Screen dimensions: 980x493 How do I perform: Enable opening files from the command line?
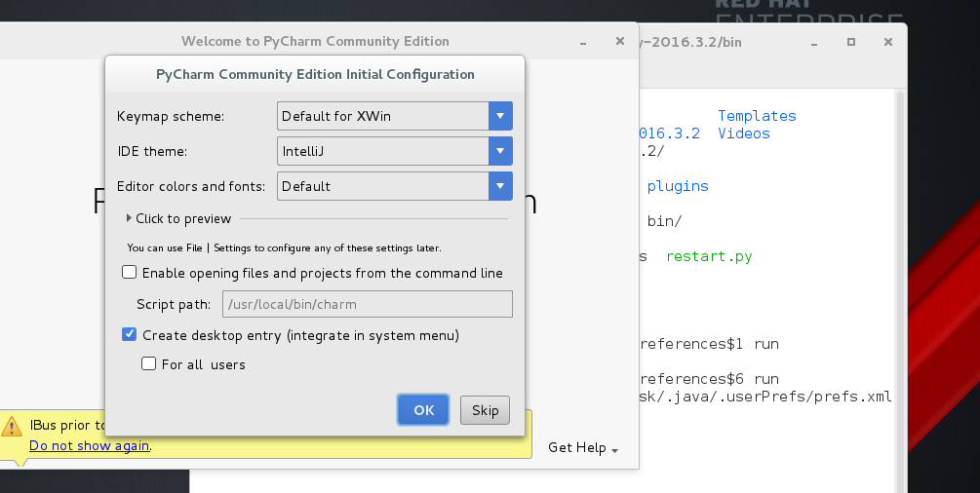click(129, 273)
